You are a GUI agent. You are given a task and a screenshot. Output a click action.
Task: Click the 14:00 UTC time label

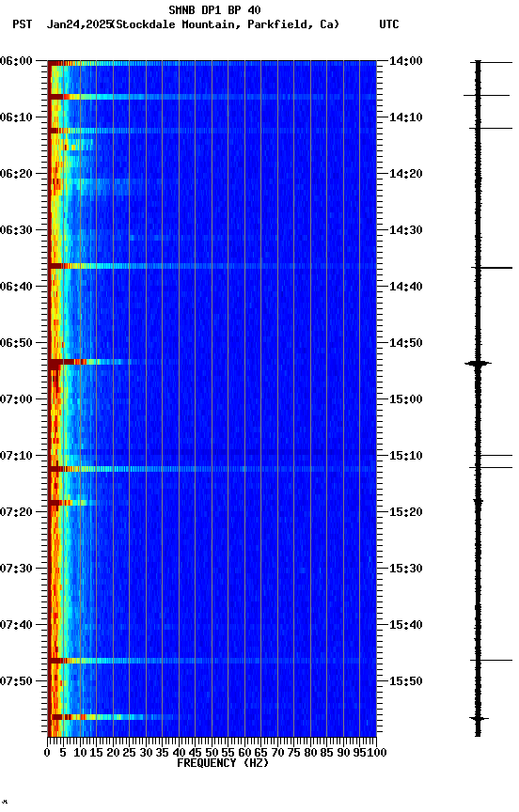406,61
